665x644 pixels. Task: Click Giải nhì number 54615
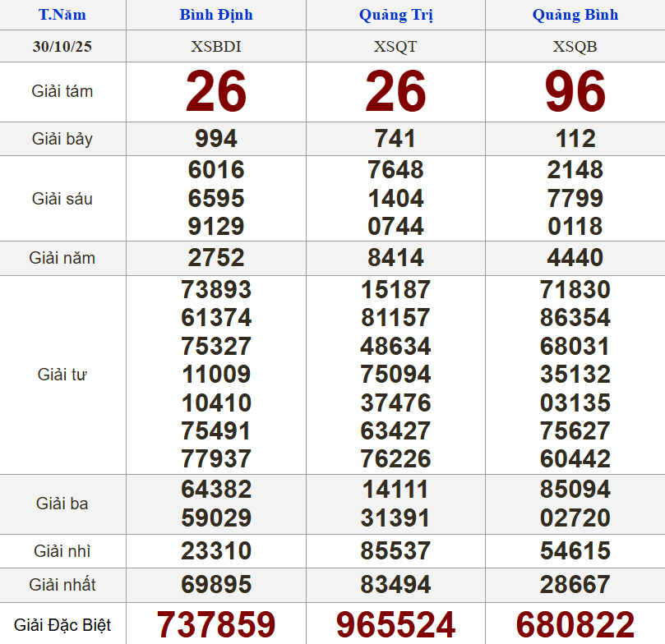point(575,550)
